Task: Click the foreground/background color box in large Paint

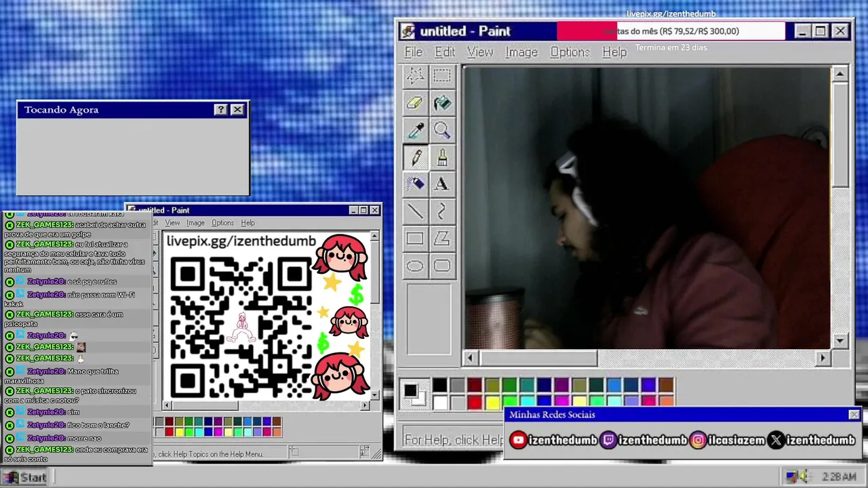Action: [x=414, y=394]
